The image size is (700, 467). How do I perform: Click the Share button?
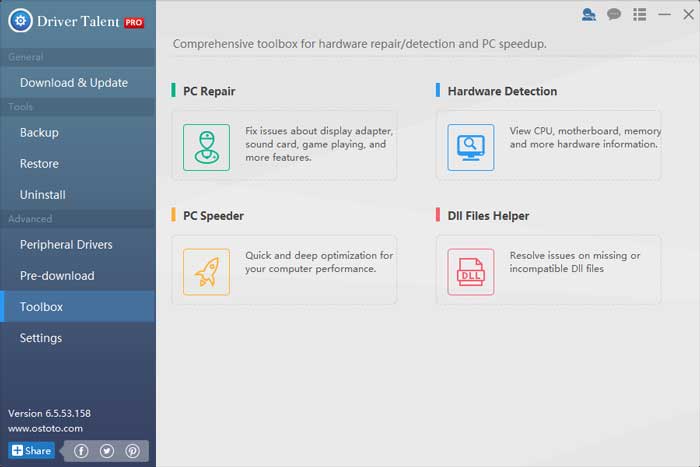(31, 451)
